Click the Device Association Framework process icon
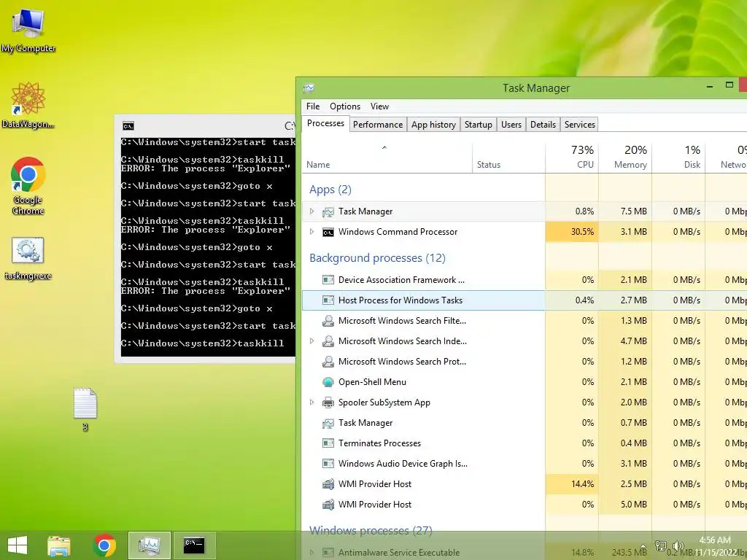The width and height of the screenshot is (747, 560). 328,280
